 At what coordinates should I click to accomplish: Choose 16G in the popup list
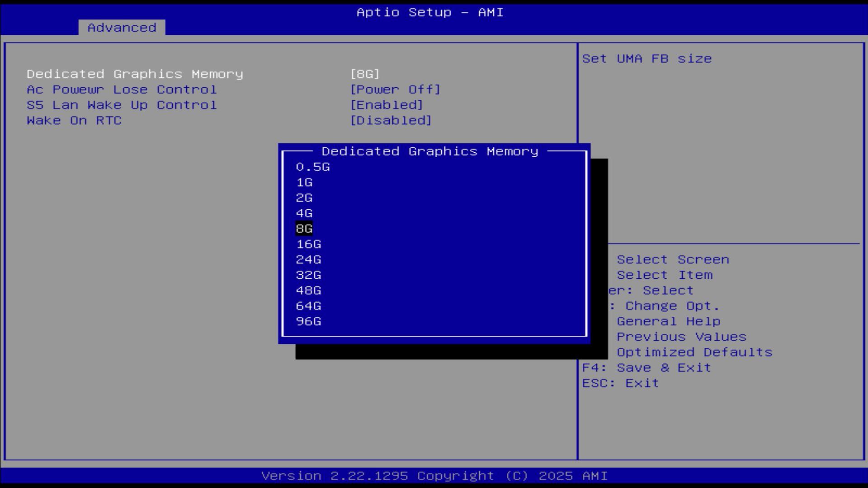[x=308, y=244]
